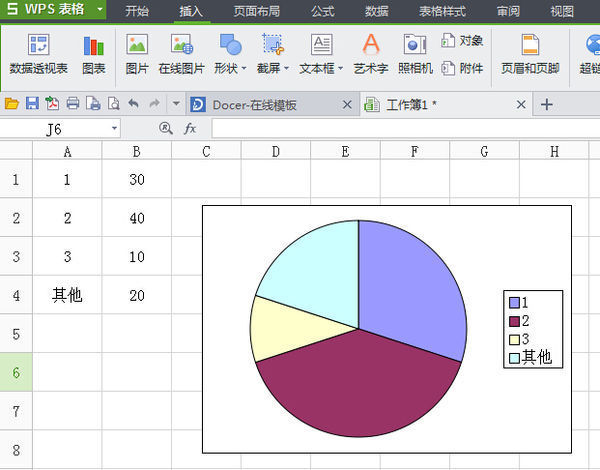This screenshot has width=600, height=470.
Task: Add a new document tab with plus button
Action: 546,104
